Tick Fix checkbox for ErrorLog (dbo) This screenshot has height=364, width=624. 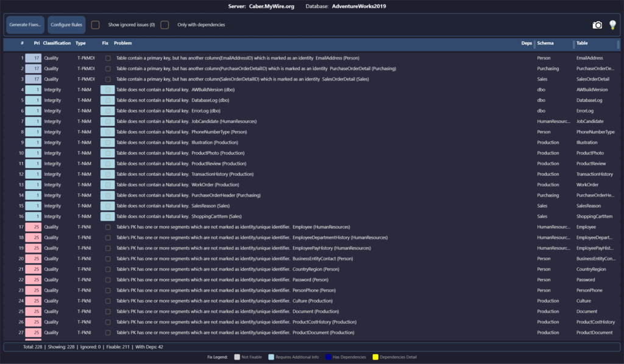107,111
